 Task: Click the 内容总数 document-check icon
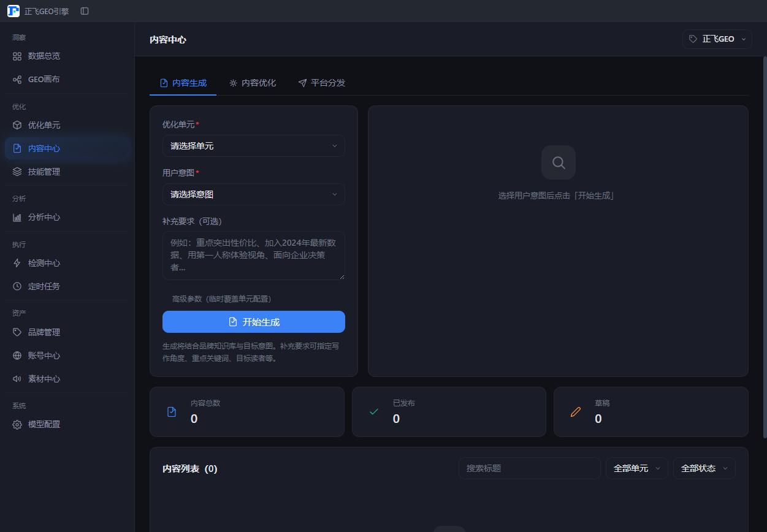(172, 412)
